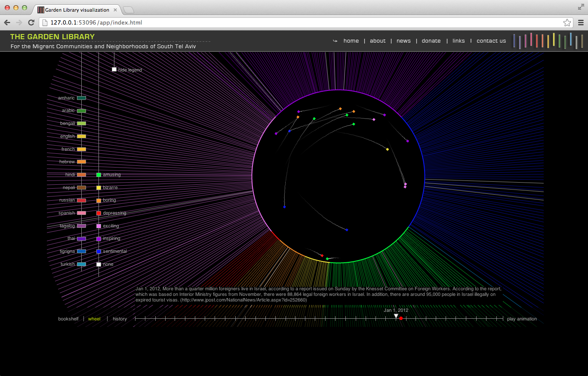Enter fullscreen with the corner arrows icon

coord(581,6)
